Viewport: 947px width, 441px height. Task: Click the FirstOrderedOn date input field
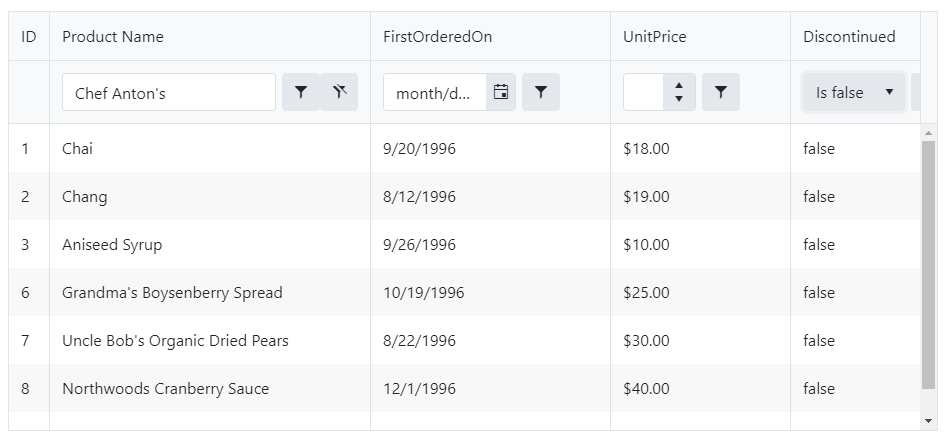tap(435, 92)
